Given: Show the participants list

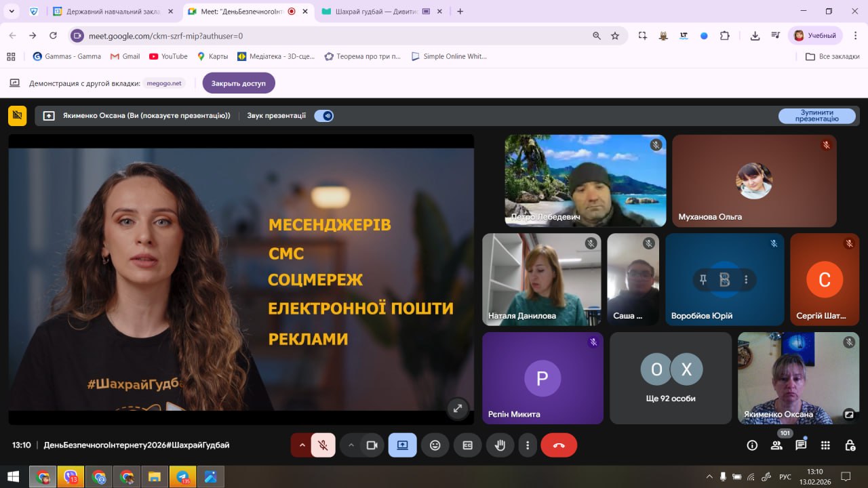Looking at the screenshot, I should point(776,445).
